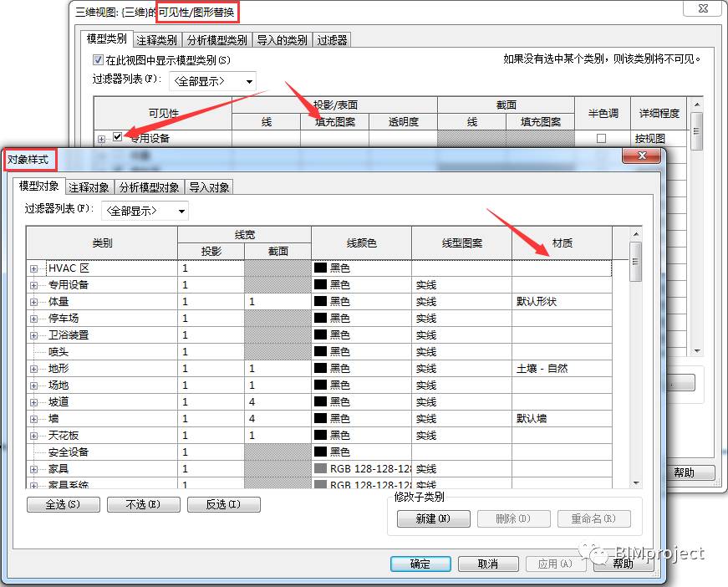Toggle 在此视图中显示模型类别 checkbox

[x=98, y=60]
